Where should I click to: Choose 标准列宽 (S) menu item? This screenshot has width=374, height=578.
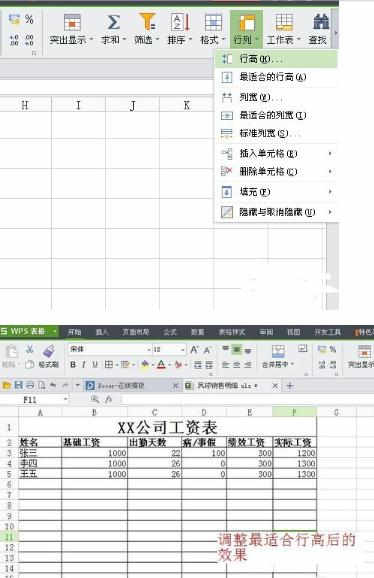[x=276, y=133]
